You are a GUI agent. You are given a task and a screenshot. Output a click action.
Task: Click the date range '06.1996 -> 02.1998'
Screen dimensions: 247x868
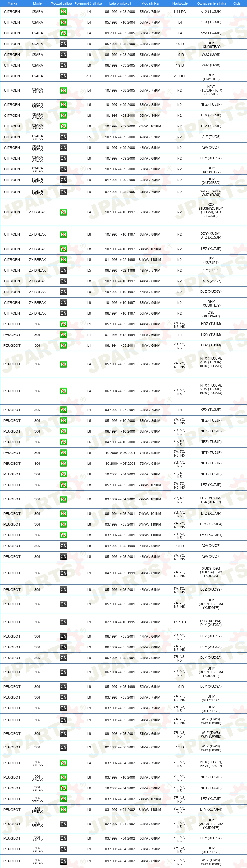coord(120,271)
